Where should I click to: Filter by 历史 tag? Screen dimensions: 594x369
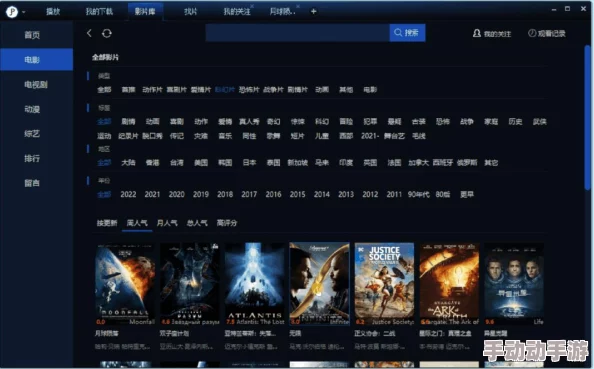(515, 122)
